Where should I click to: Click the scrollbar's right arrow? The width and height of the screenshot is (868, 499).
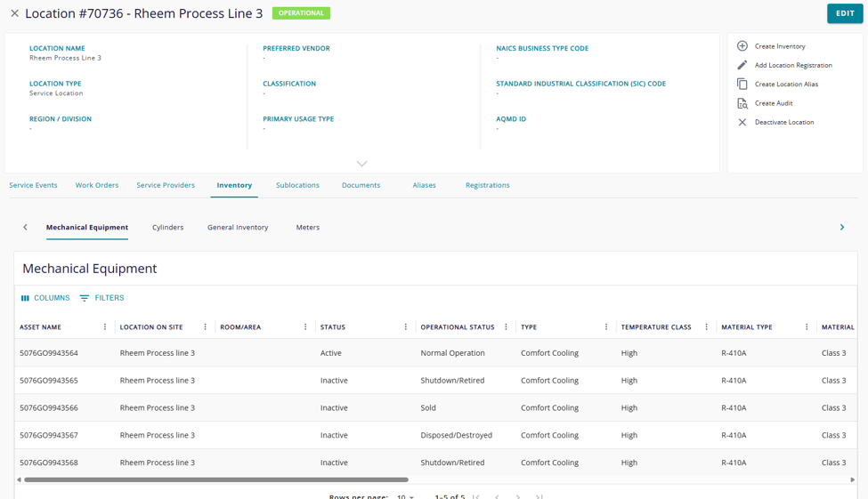853,479
